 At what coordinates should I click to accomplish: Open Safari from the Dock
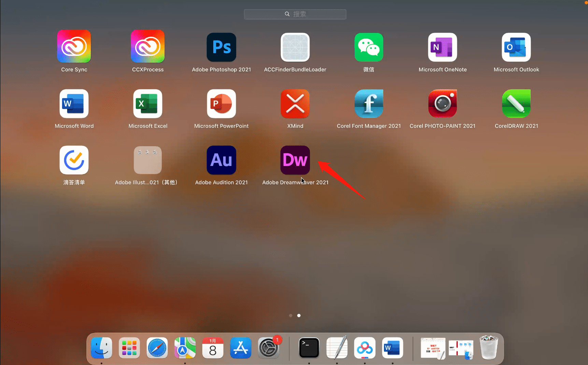[x=157, y=348]
